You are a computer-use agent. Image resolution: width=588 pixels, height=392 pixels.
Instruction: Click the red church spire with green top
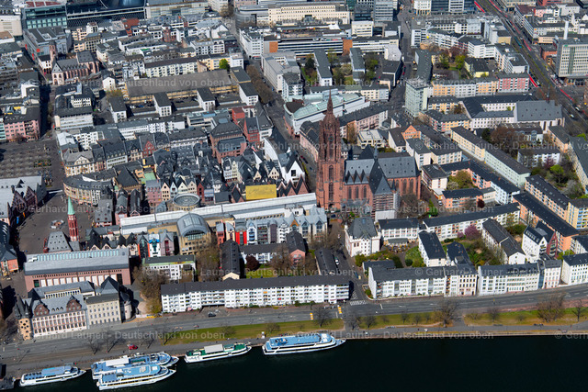point(71,218)
